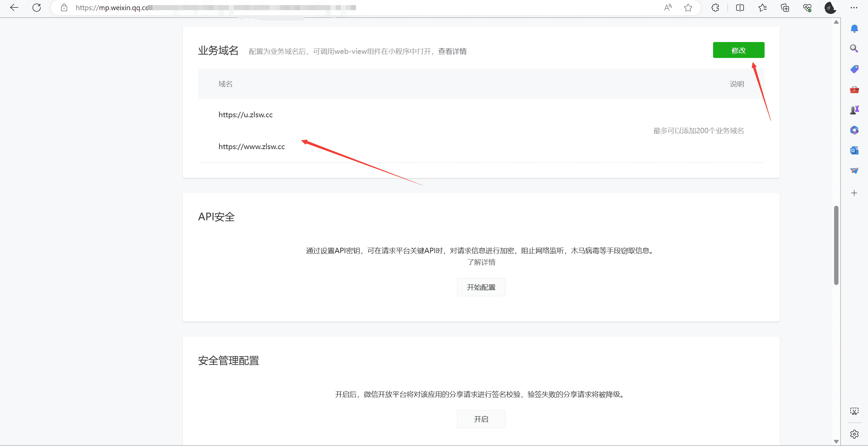Click the browser address bar

click(237, 7)
